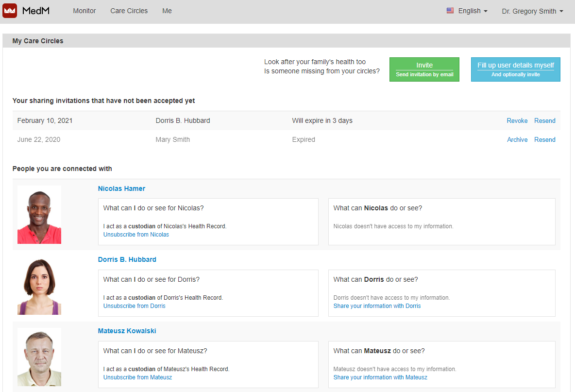575x392 pixels.
Task: Open the Me tab
Action: [167, 11]
